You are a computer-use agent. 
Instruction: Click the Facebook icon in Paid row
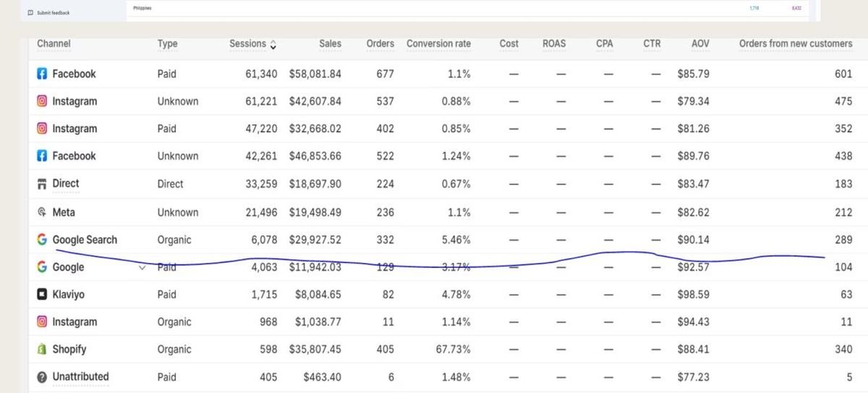tap(42, 74)
